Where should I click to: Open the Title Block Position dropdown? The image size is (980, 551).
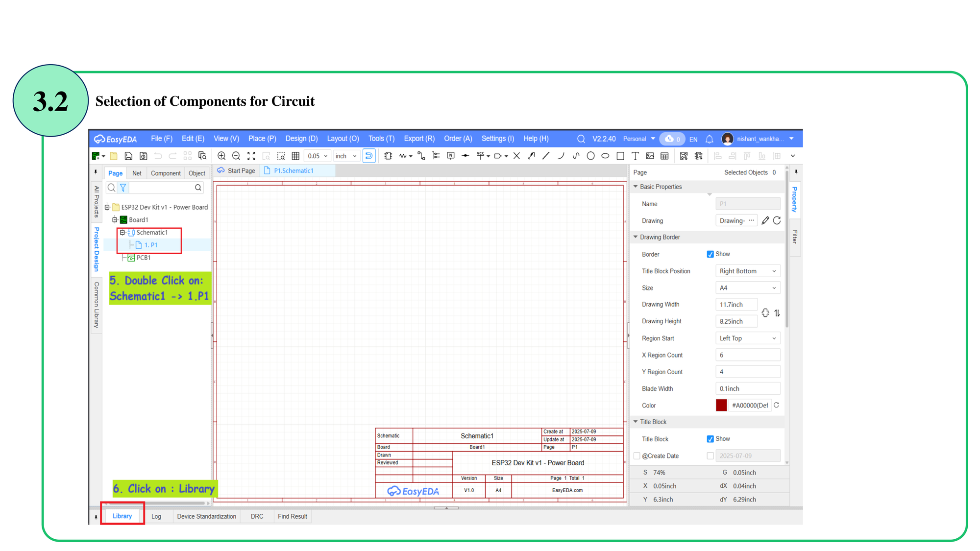pos(748,271)
